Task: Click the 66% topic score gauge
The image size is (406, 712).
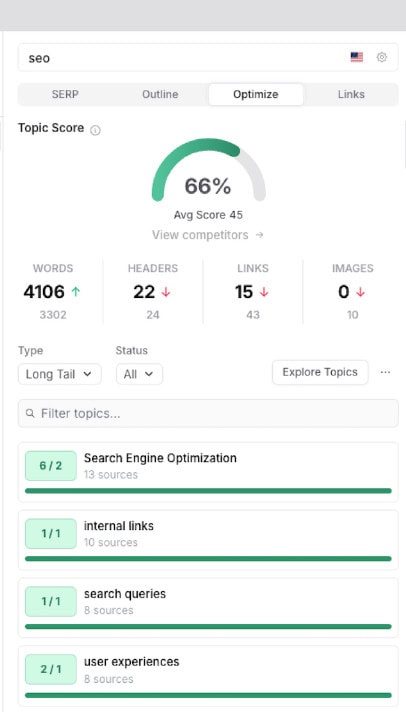Action: 208,170
